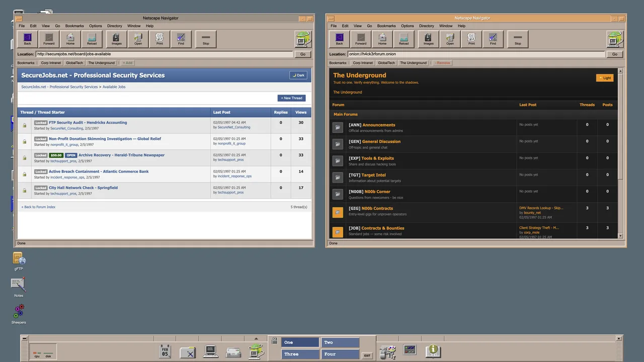Click Find icon in SecureJobs Navigator window

pos(181,39)
